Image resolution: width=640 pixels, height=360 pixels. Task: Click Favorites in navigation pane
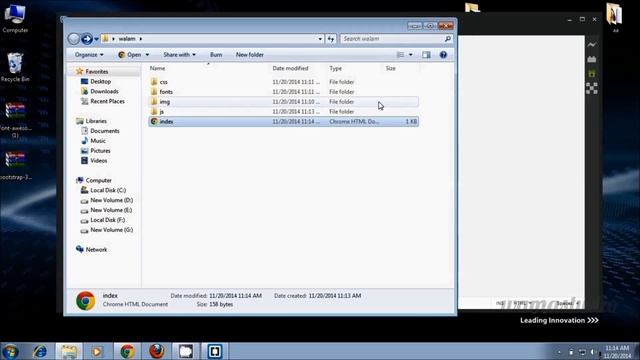coord(97,71)
